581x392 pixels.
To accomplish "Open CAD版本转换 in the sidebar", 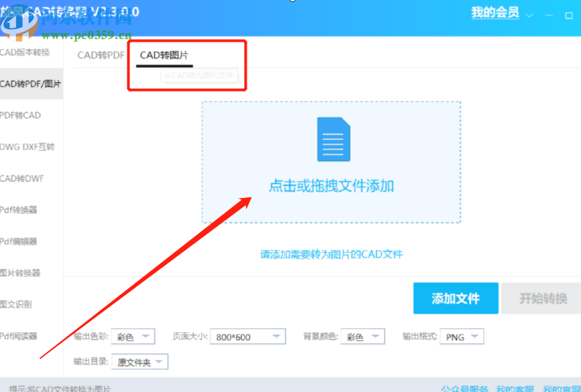I will [25, 53].
